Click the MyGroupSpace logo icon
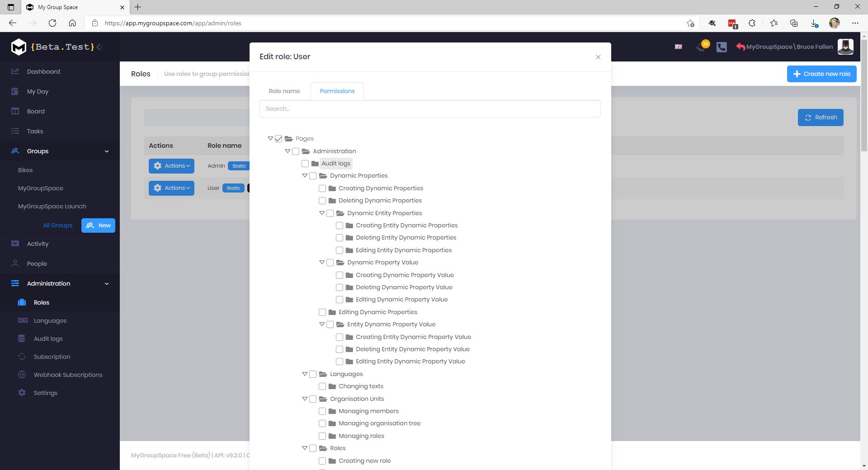Image resolution: width=868 pixels, height=470 pixels. (x=19, y=47)
